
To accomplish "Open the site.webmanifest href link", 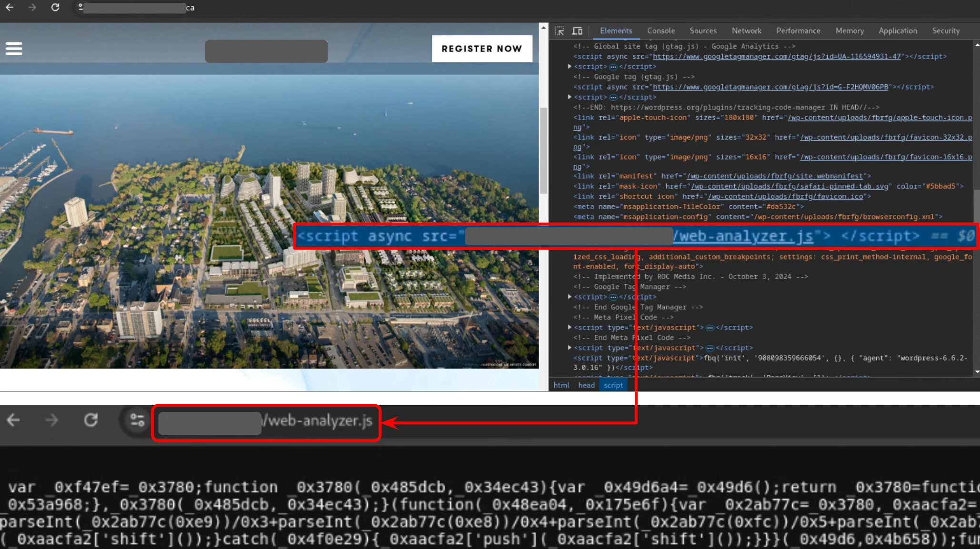I will [775, 177].
